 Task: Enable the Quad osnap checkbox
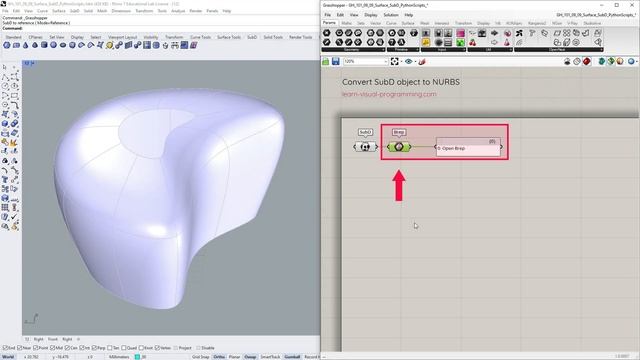[124, 348]
